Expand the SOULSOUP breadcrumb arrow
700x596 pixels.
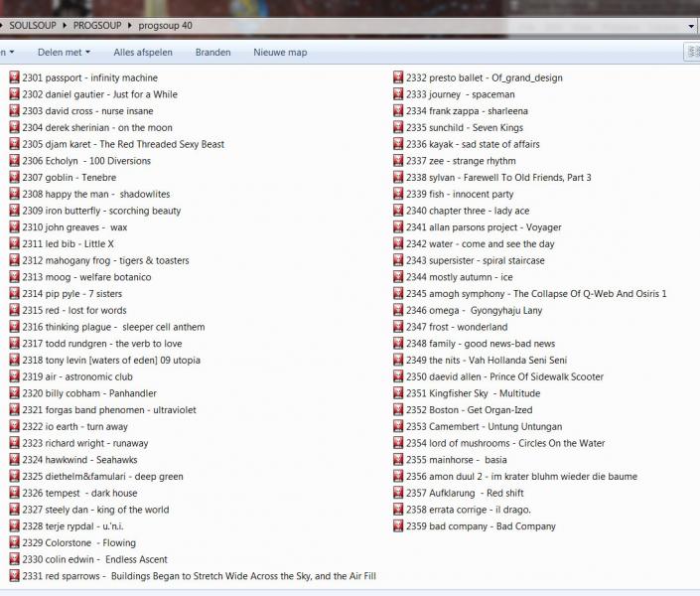[x=65, y=26]
